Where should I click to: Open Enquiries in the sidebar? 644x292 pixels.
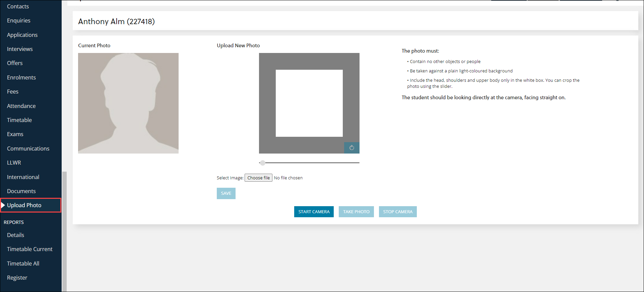point(19,21)
